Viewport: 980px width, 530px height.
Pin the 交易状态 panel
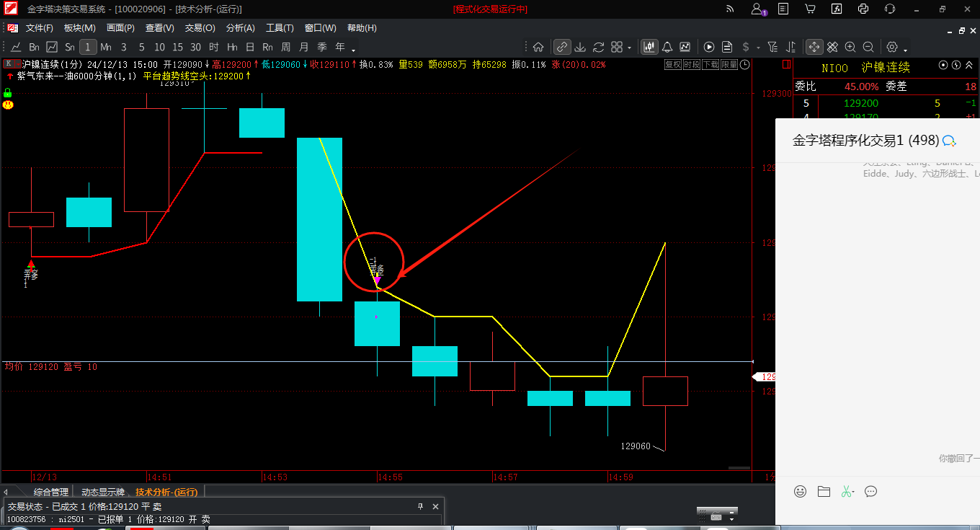pos(421,507)
